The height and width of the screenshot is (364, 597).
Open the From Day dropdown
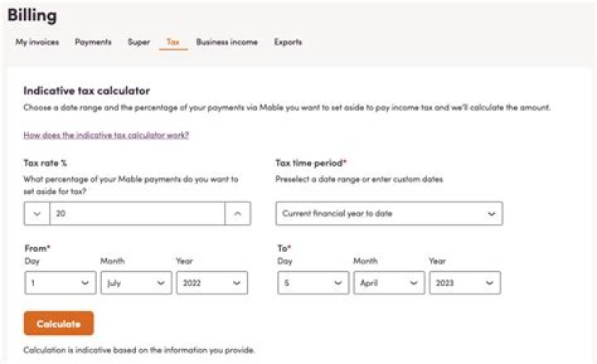[x=60, y=283]
